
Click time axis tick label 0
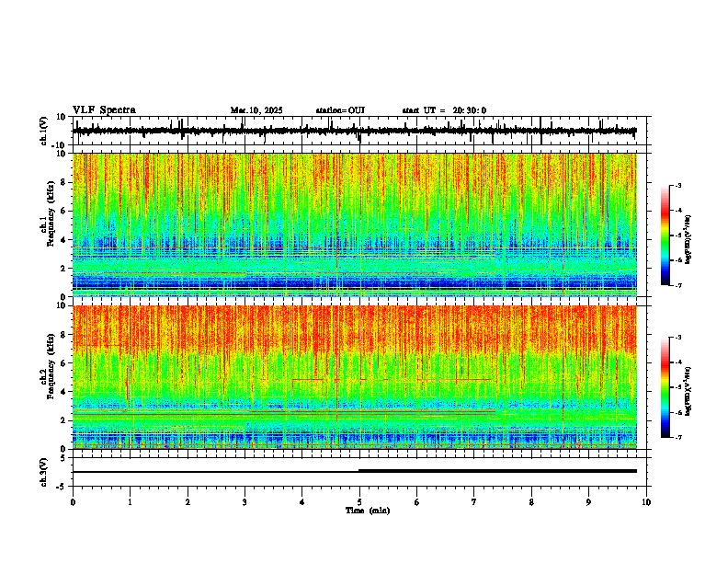click(x=73, y=502)
